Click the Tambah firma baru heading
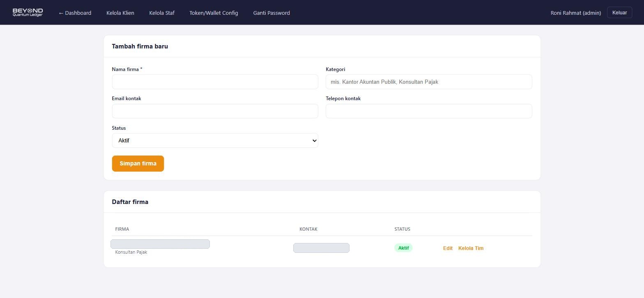The image size is (644, 298). (140, 46)
